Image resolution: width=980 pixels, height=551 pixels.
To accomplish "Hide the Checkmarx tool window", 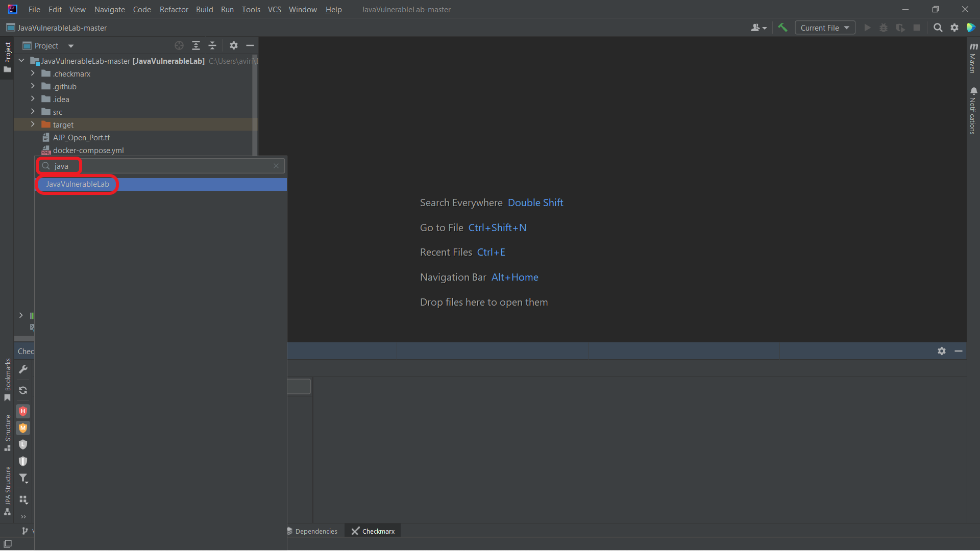I will pos(959,351).
